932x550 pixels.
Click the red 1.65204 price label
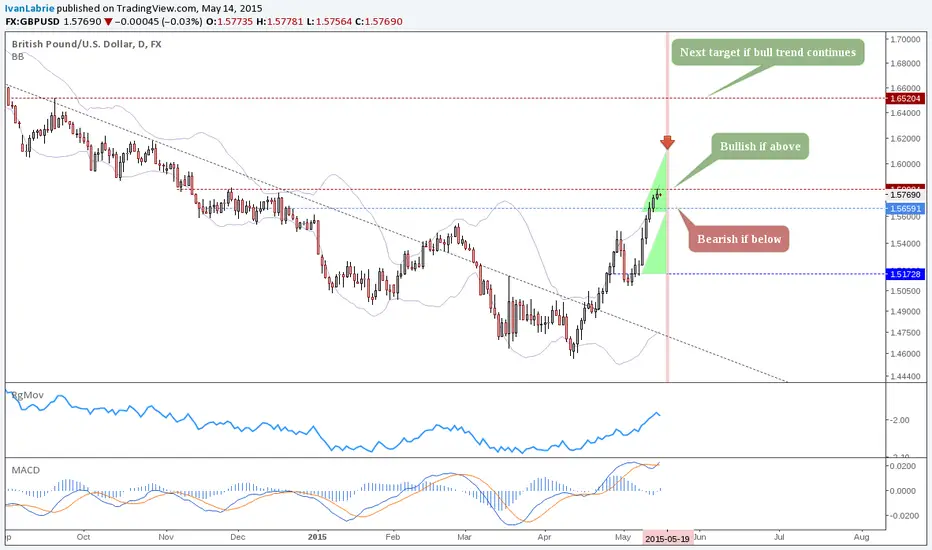[905, 99]
